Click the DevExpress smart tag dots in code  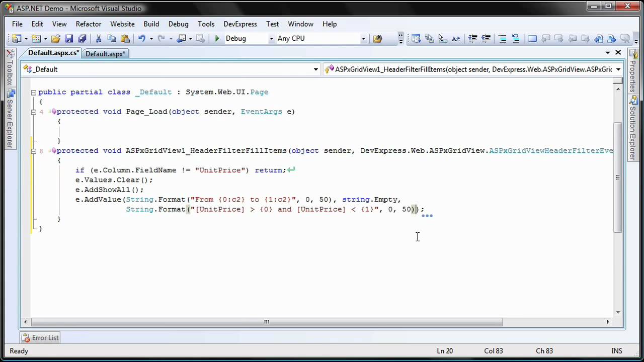point(427,216)
